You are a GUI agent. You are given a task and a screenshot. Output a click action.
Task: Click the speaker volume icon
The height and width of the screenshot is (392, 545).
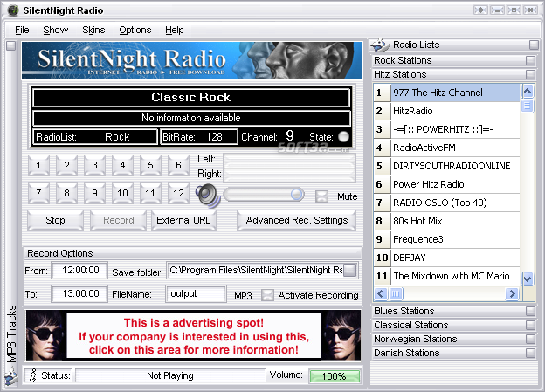point(206,194)
